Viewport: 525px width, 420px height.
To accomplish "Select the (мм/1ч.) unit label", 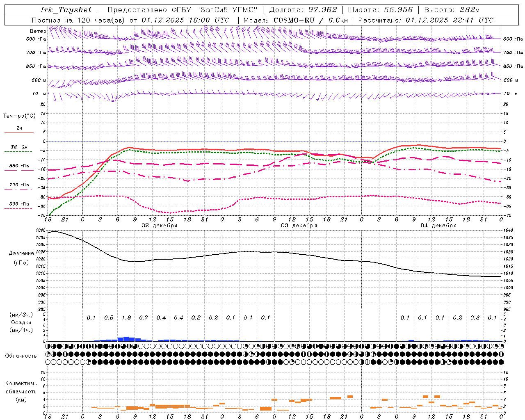I will click(x=21, y=330).
